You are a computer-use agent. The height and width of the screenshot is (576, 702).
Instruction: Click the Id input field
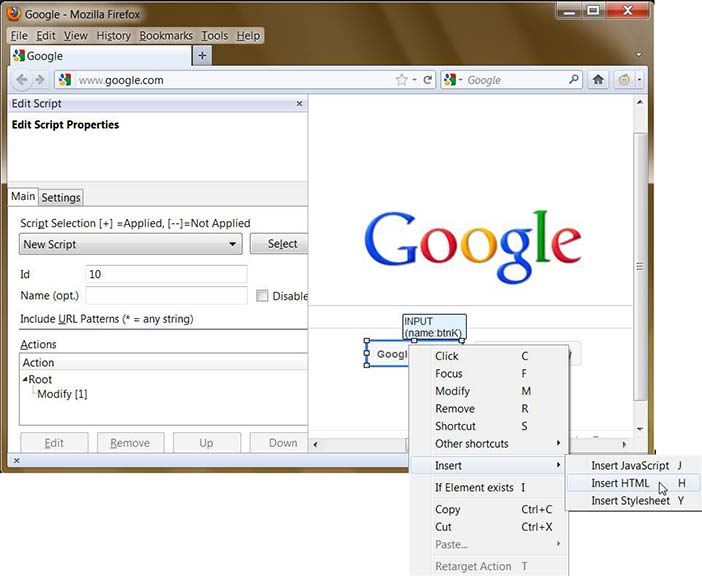(x=166, y=274)
